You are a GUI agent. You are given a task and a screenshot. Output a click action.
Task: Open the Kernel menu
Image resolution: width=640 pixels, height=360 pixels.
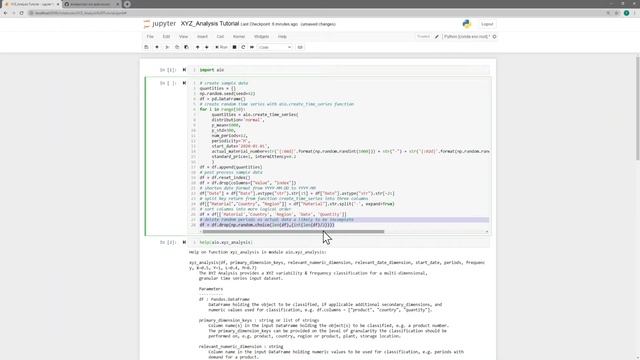coord(239,37)
